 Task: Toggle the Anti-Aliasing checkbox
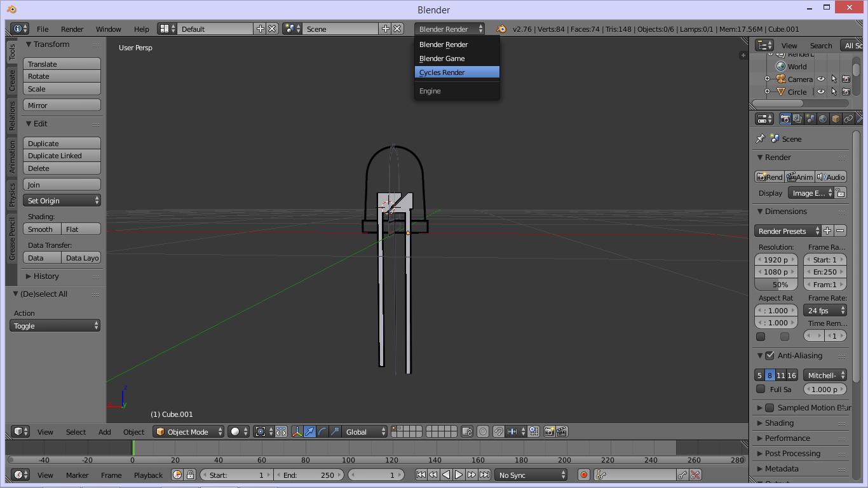pos(770,356)
